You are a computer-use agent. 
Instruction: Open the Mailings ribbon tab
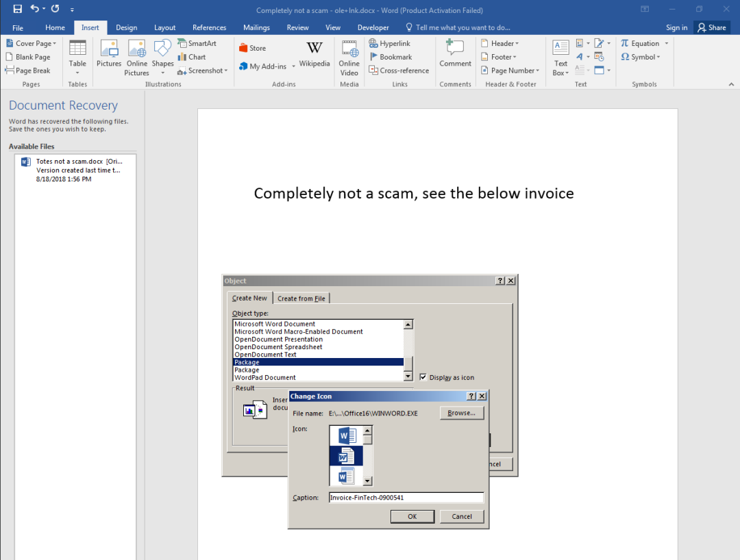[256, 27]
